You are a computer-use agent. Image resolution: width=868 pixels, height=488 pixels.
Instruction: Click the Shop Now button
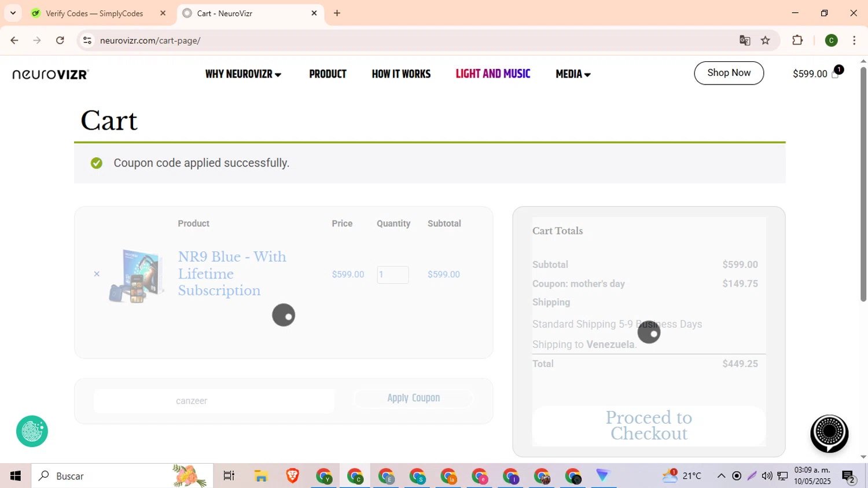[x=729, y=73]
